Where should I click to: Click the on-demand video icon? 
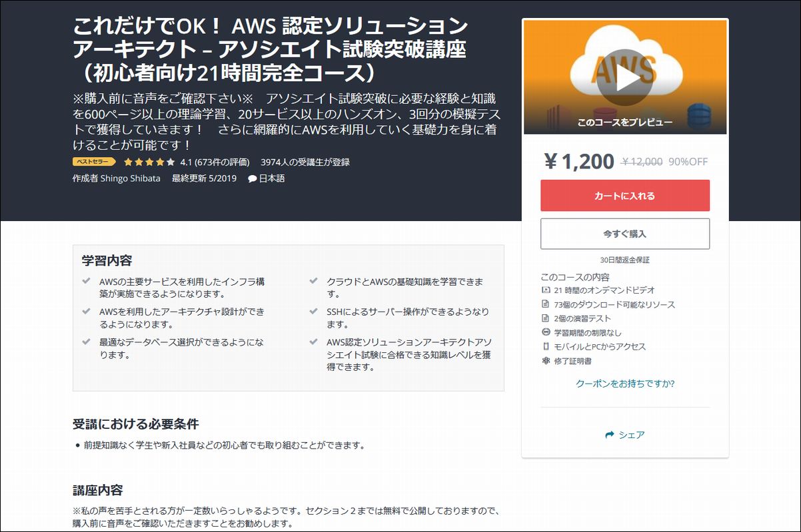tap(546, 290)
